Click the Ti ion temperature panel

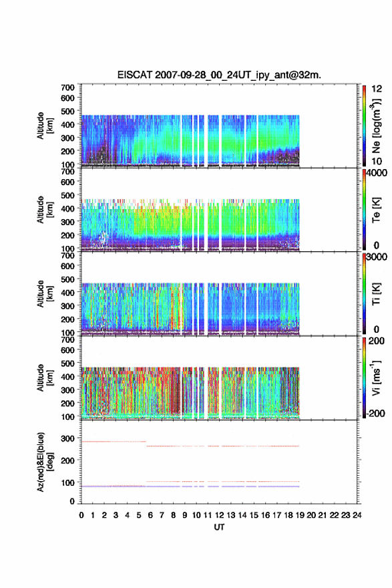pyautogui.click(x=219, y=293)
